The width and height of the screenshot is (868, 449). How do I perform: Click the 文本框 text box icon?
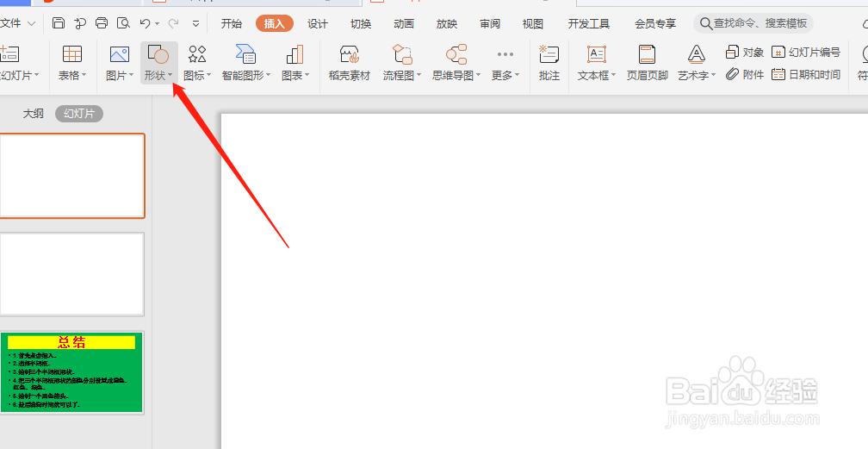pyautogui.click(x=596, y=54)
